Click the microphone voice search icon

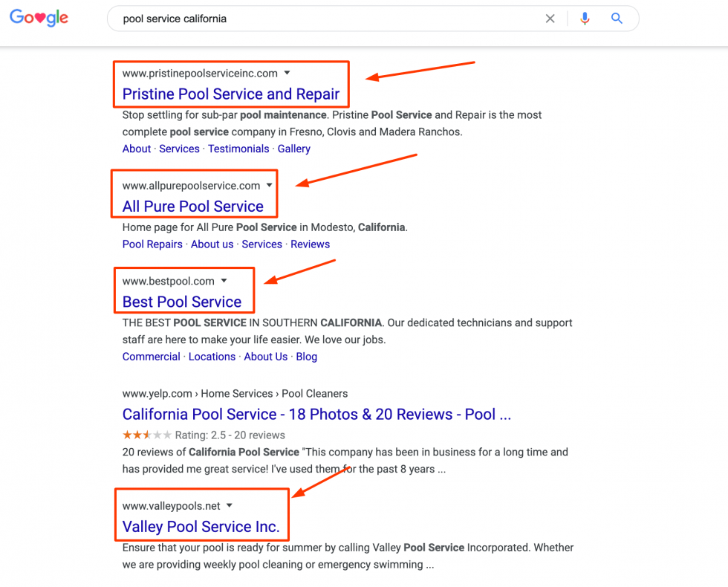585,19
